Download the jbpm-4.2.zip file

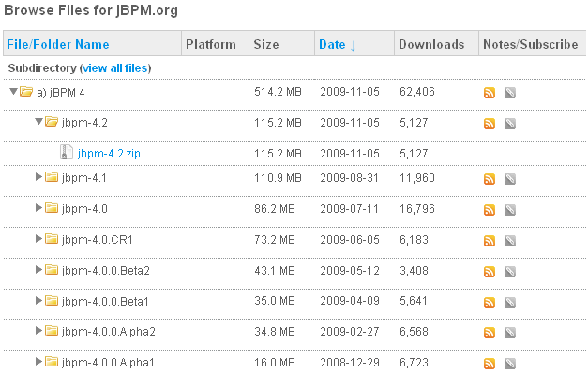pyautogui.click(x=109, y=153)
